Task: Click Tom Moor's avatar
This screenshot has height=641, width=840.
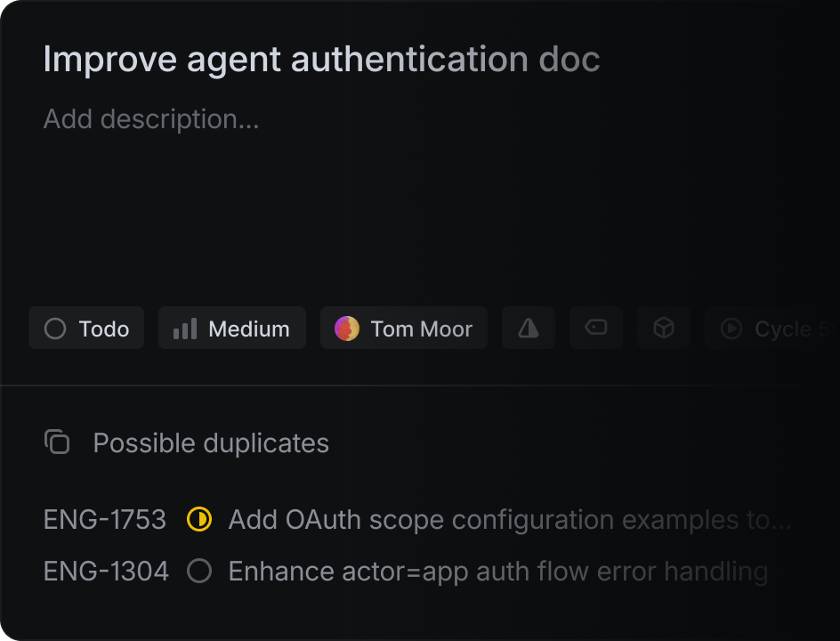Action: click(346, 329)
